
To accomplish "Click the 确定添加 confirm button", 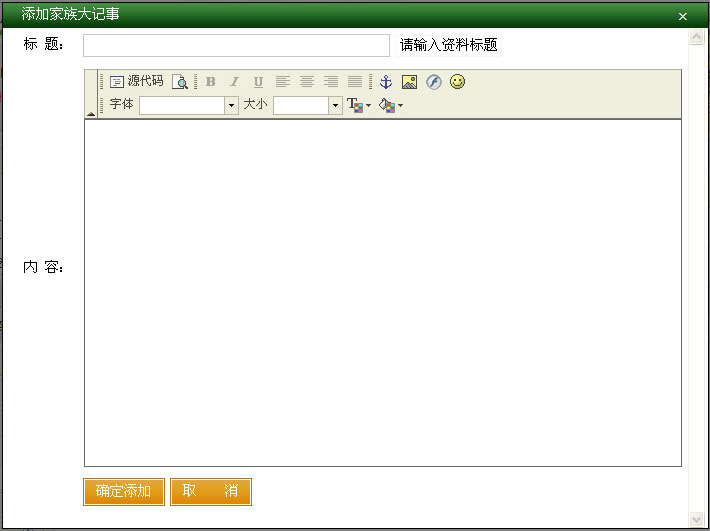I will [124, 491].
